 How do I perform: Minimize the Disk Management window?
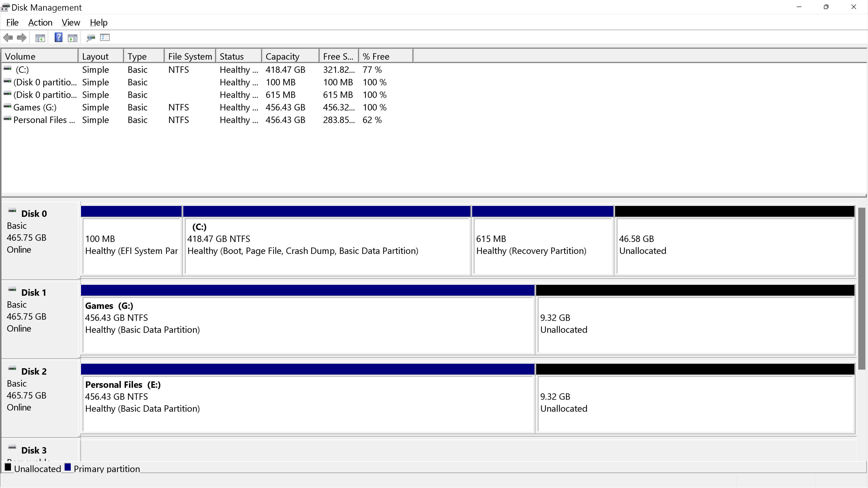pos(799,7)
